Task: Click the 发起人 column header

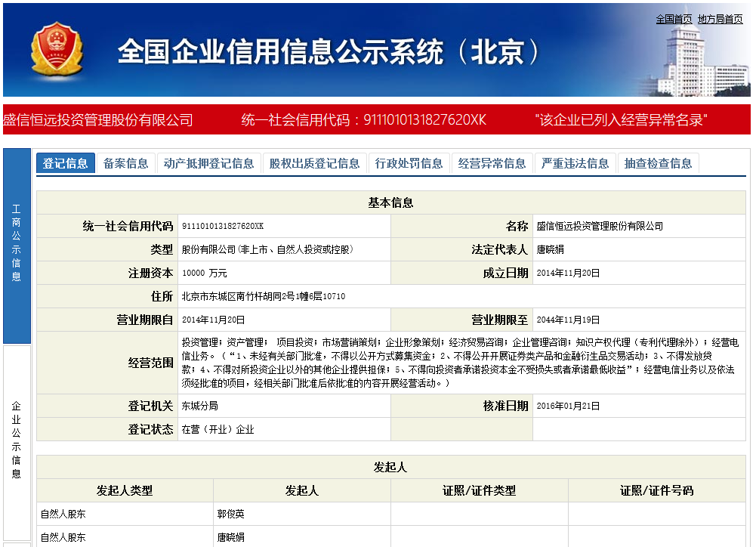Action: (302, 490)
